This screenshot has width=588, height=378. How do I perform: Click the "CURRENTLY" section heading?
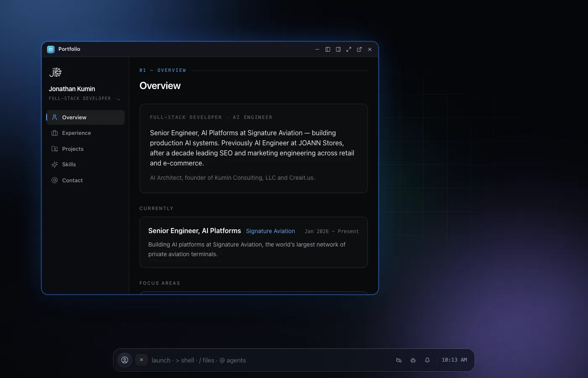pyautogui.click(x=156, y=208)
